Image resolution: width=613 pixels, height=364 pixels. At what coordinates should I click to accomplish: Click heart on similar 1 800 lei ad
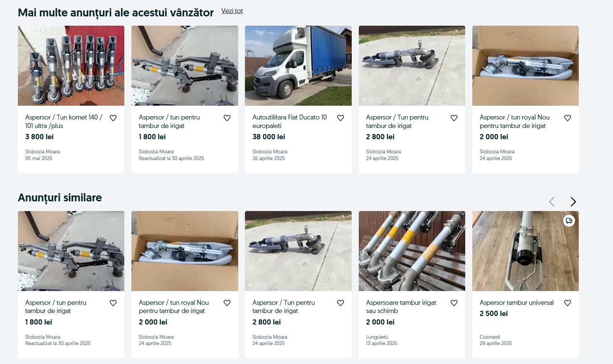[113, 303]
